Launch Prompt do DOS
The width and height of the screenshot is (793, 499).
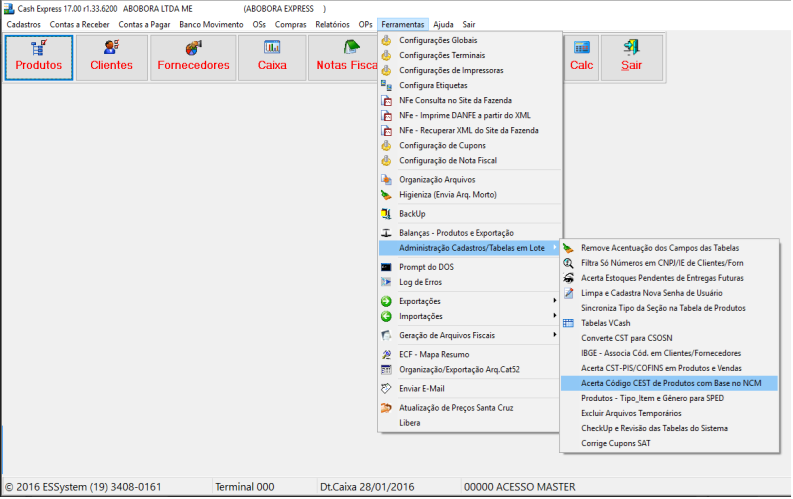426,267
